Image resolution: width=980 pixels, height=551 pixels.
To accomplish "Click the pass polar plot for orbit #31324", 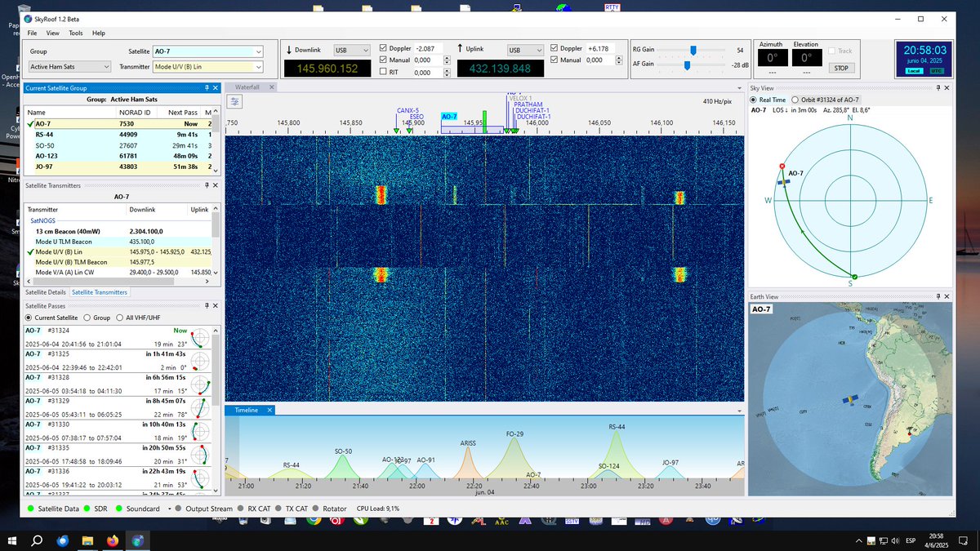I will coord(200,337).
